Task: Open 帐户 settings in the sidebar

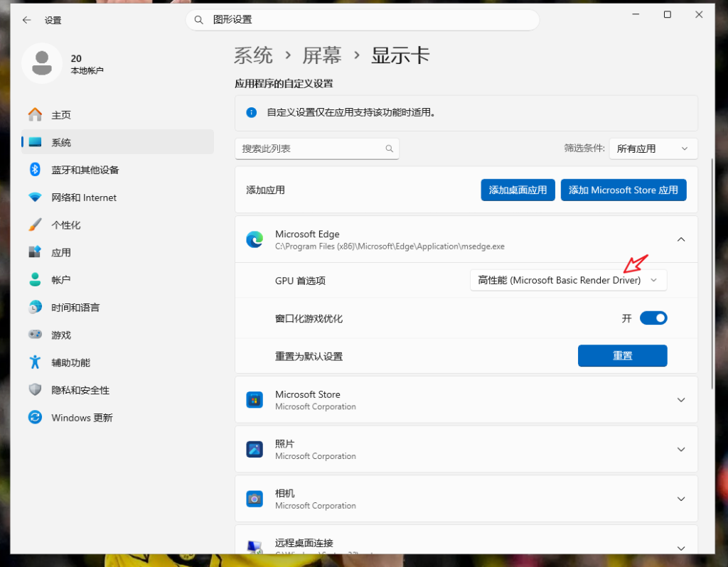Action: [x=117, y=280]
